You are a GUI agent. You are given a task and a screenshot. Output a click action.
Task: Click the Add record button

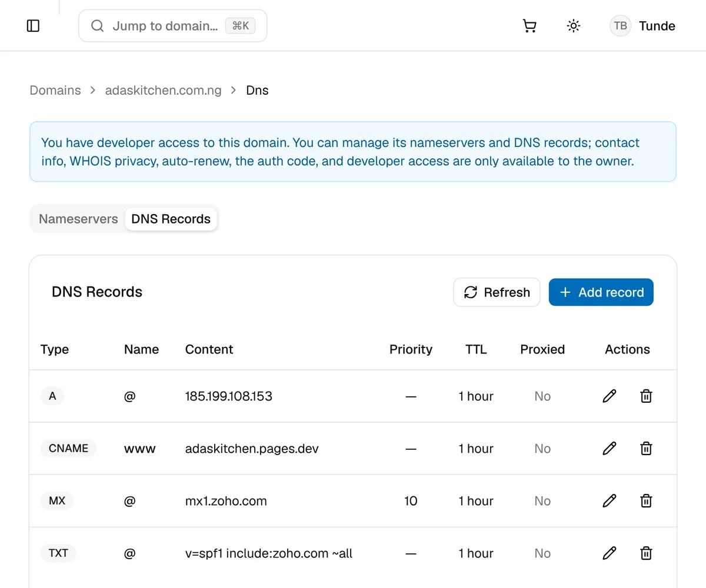601,292
